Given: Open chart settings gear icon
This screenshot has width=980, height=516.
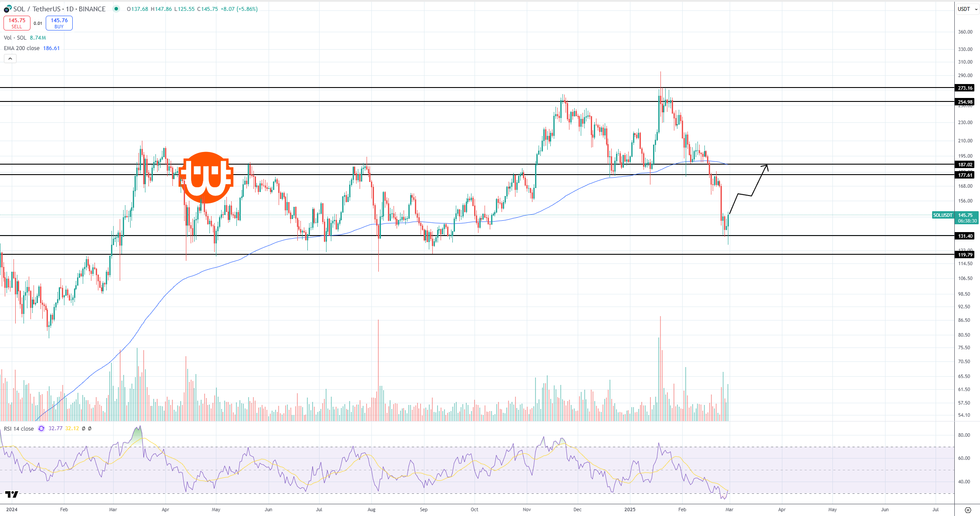Looking at the screenshot, I should pyautogui.click(x=968, y=510).
